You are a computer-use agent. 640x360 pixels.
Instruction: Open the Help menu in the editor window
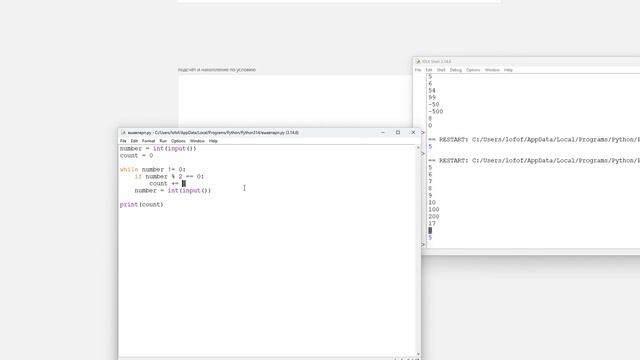point(213,141)
